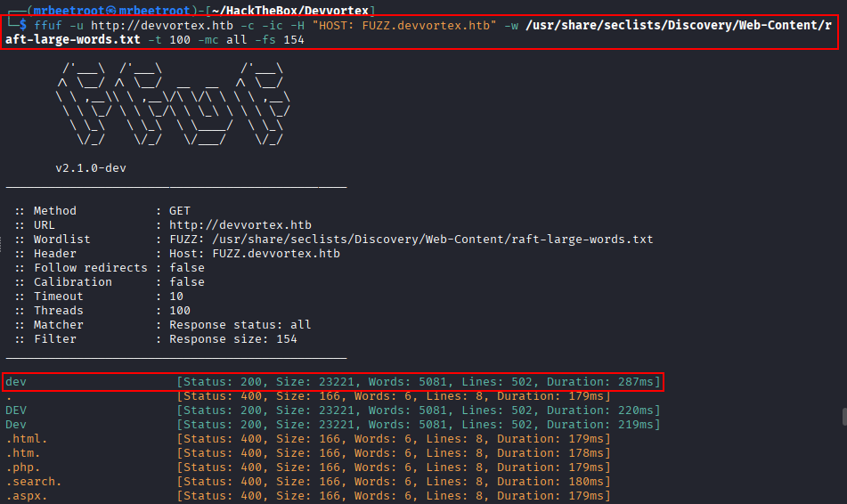Image resolution: width=847 pixels, height=504 pixels.
Task: Click the "100" value in the Threads row
Action: pos(180,311)
